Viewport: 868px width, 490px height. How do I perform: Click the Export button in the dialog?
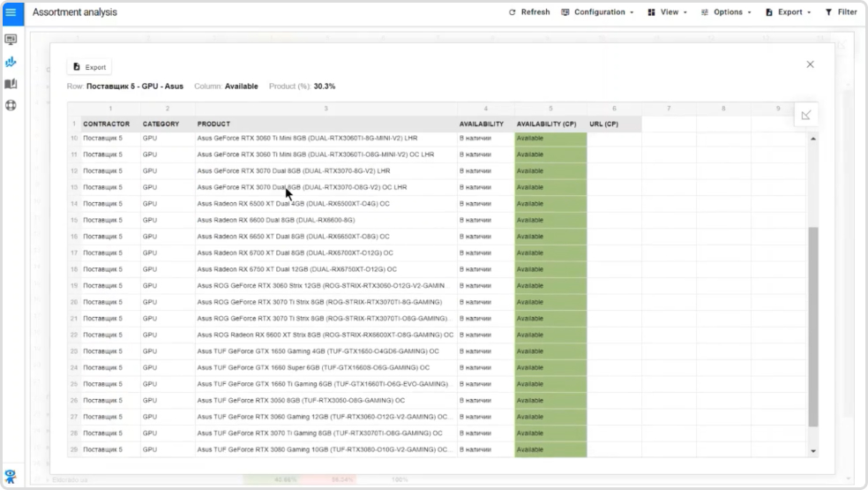pyautogui.click(x=90, y=67)
